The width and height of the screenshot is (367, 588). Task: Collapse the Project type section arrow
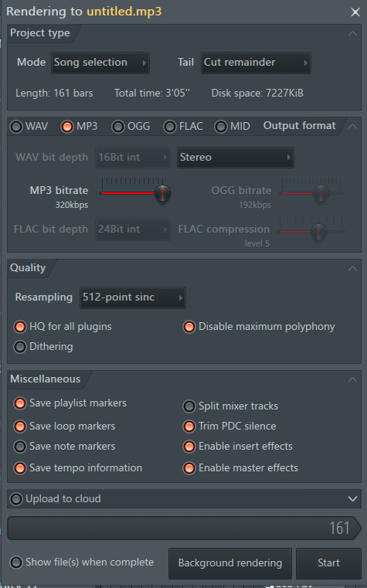352,34
